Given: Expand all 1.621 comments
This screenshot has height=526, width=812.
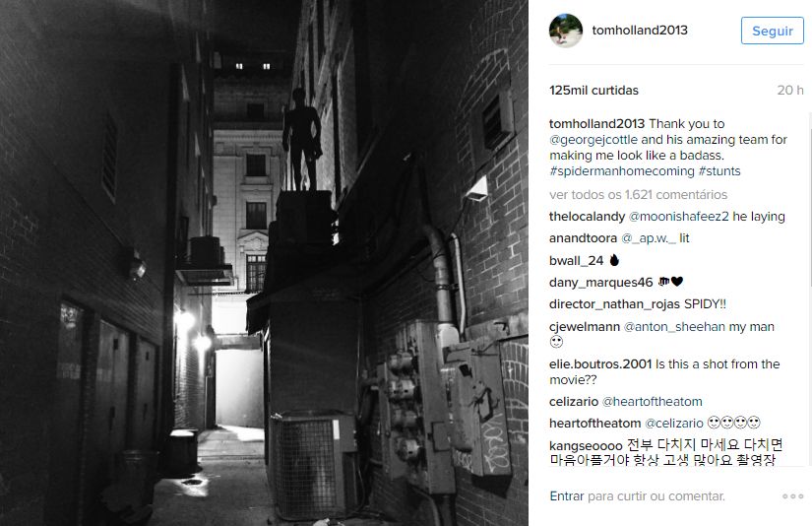Looking at the screenshot, I should click(638, 195).
